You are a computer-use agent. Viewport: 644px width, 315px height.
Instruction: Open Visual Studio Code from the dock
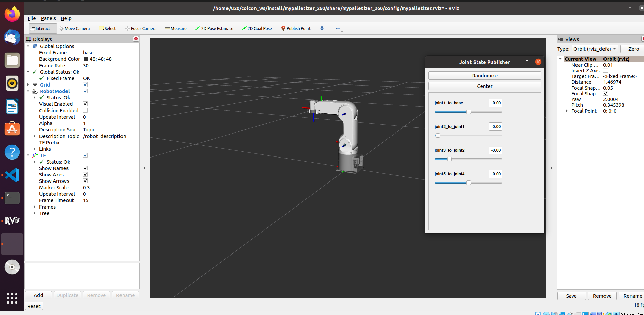12,175
